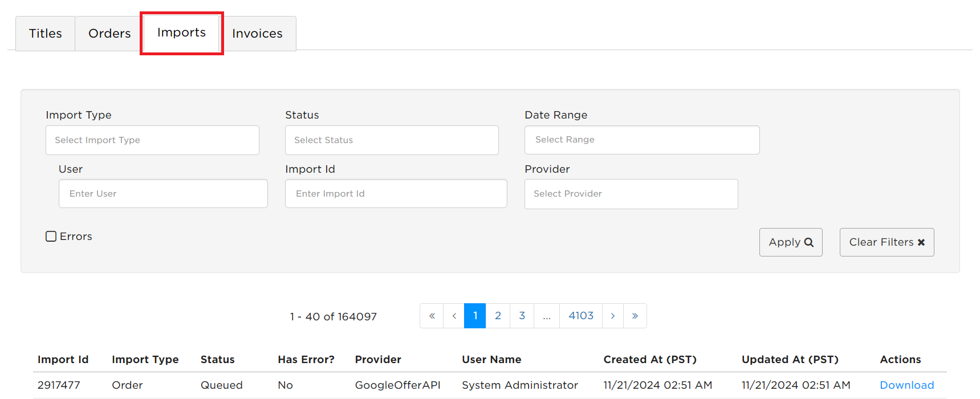Screen dimensions: 980x399
Task: Click the User Name column header
Action: 491,360
